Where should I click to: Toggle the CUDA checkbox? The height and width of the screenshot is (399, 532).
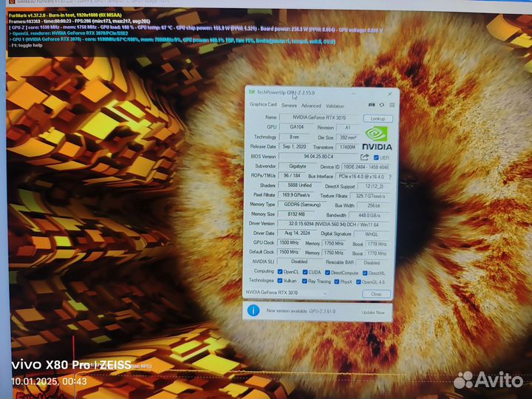click(306, 272)
